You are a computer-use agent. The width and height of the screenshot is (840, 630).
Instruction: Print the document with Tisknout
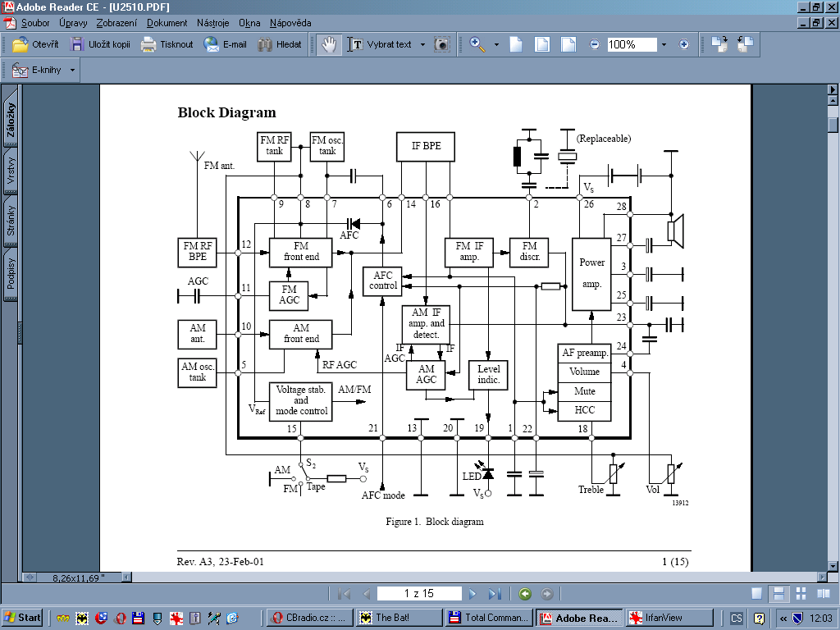tap(167, 44)
